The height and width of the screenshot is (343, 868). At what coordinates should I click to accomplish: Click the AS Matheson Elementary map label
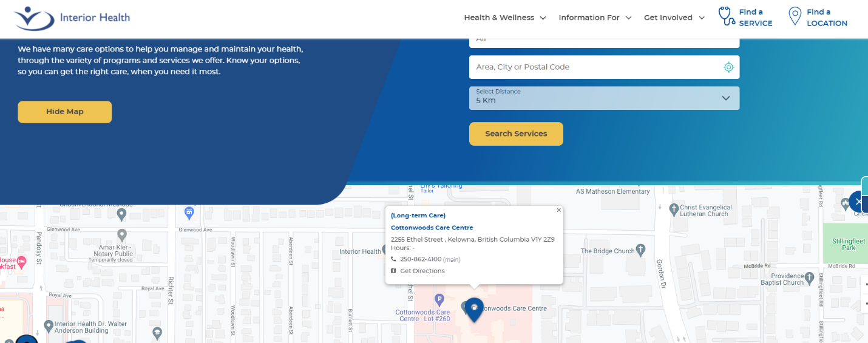click(x=612, y=191)
